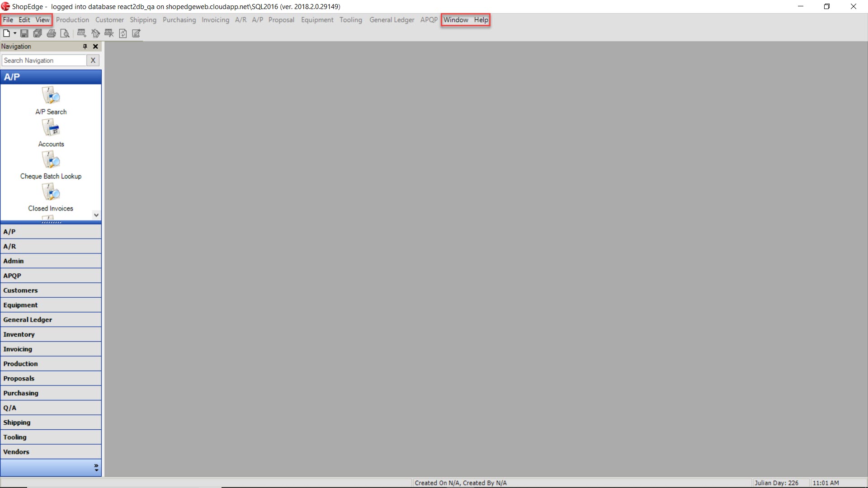868x488 pixels.
Task: Open the Help menu
Action: click(x=481, y=20)
